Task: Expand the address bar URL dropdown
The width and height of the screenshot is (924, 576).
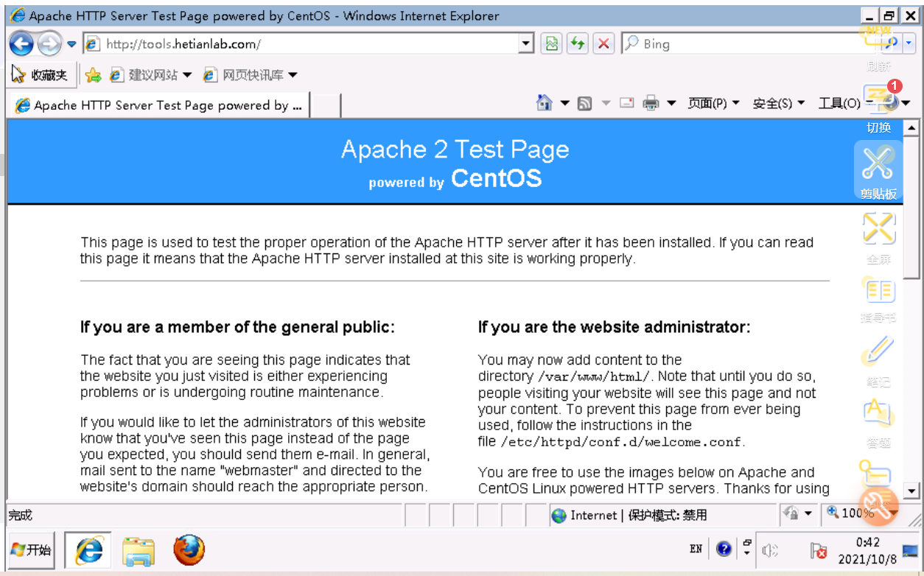Action: (526, 44)
